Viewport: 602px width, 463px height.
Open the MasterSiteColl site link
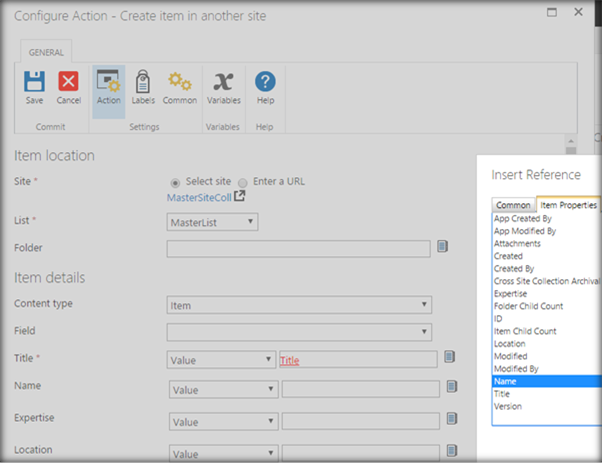pyautogui.click(x=200, y=197)
